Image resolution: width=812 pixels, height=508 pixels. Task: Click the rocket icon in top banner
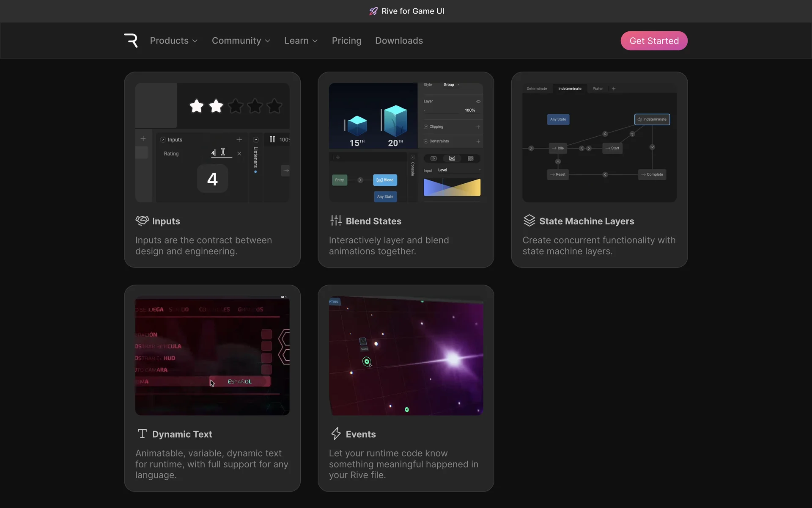click(x=373, y=11)
